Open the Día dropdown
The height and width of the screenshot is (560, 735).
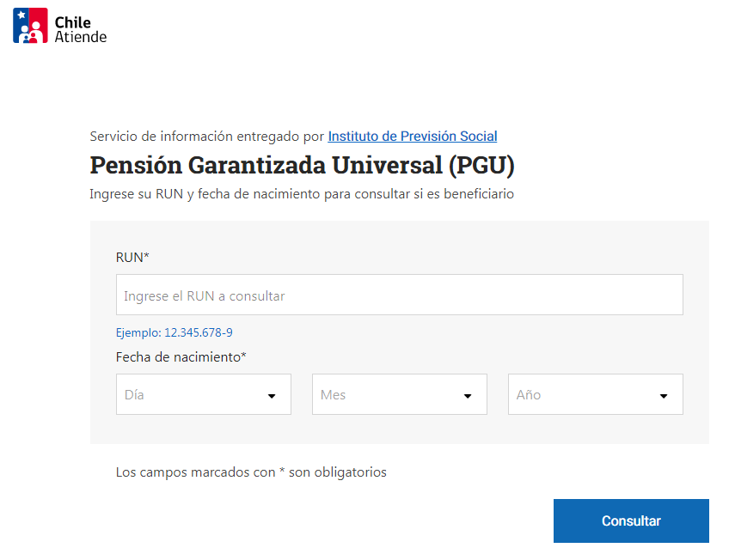point(203,394)
